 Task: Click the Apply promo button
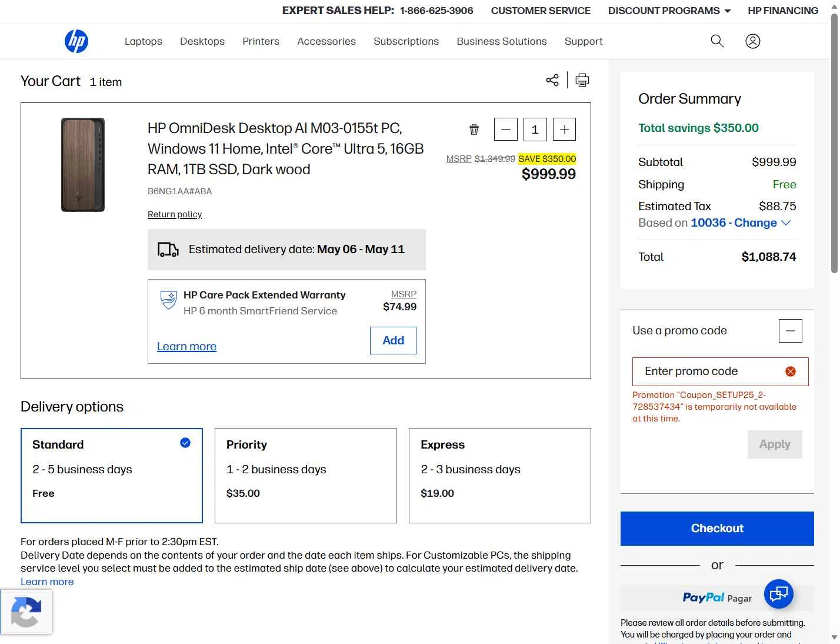click(775, 444)
